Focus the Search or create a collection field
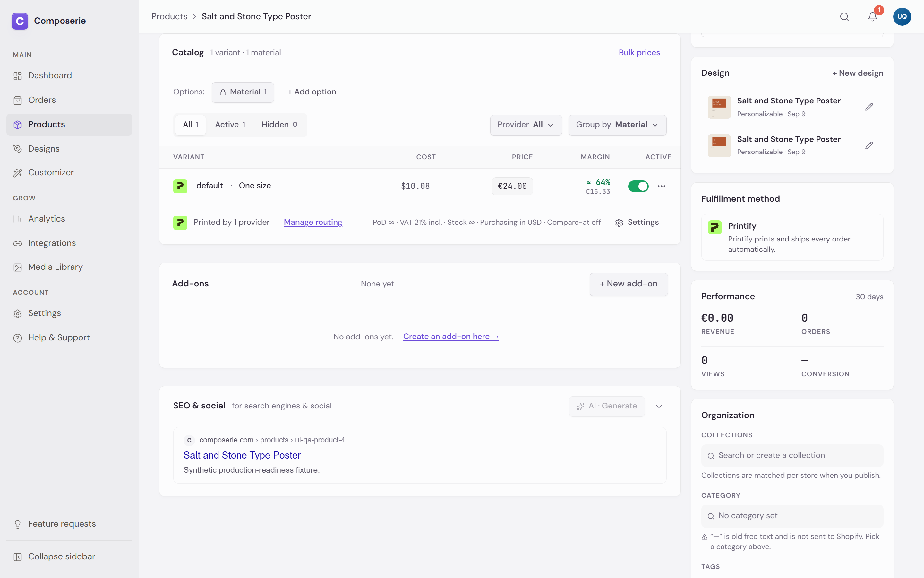This screenshot has height=578, width=924. click(792, 456)
